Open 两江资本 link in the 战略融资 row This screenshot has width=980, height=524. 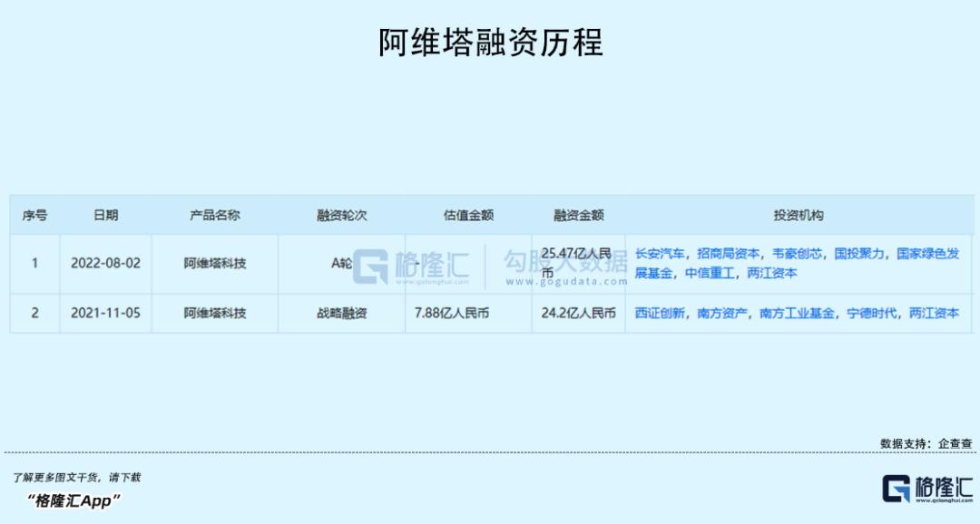(934, 313)
